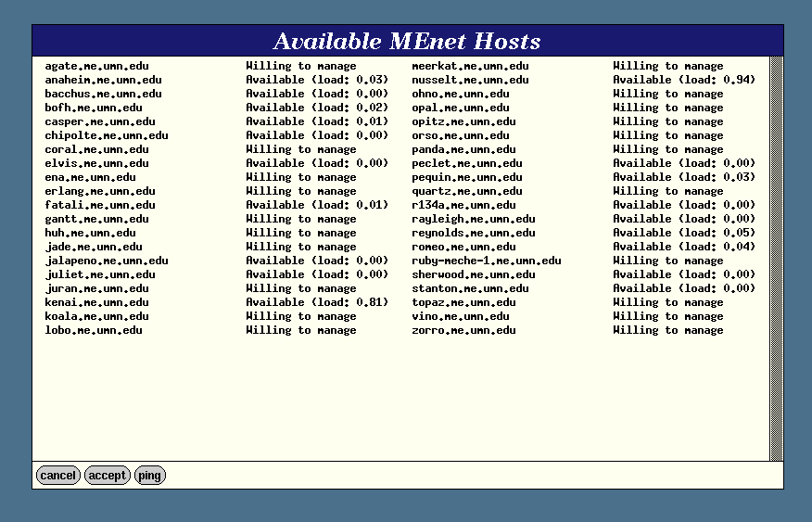Select host jalapeno.me.umn.edu
Viewport: 812px width, 522px height.
(x=107, y=261)
